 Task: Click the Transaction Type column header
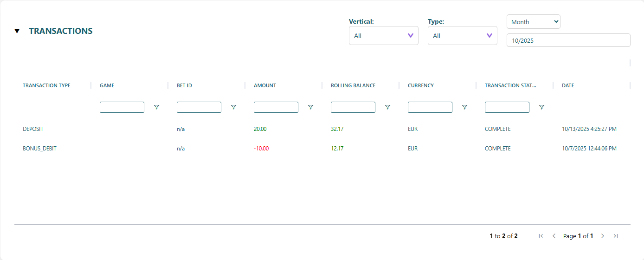coord(46,85)
